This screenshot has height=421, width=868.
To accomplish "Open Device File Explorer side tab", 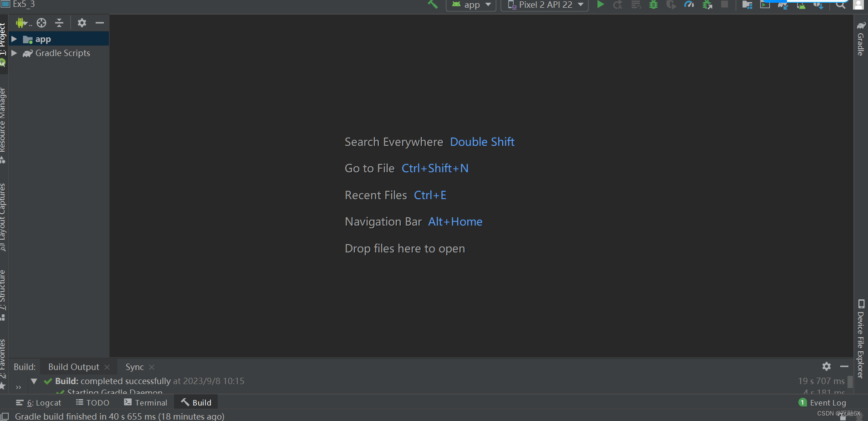I will [861, 339].
